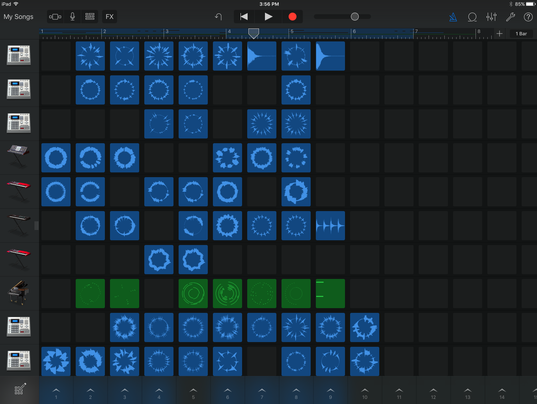Click bar 6 on the ruler
The image size is (537, 404).
click(x=354, y=31)
